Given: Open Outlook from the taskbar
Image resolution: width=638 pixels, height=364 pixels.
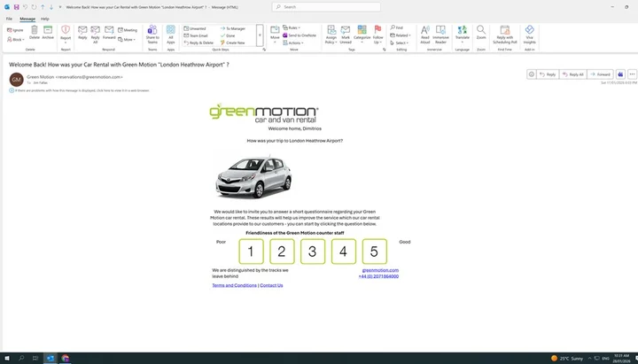Looking at the screenshot, I should 51,359.
